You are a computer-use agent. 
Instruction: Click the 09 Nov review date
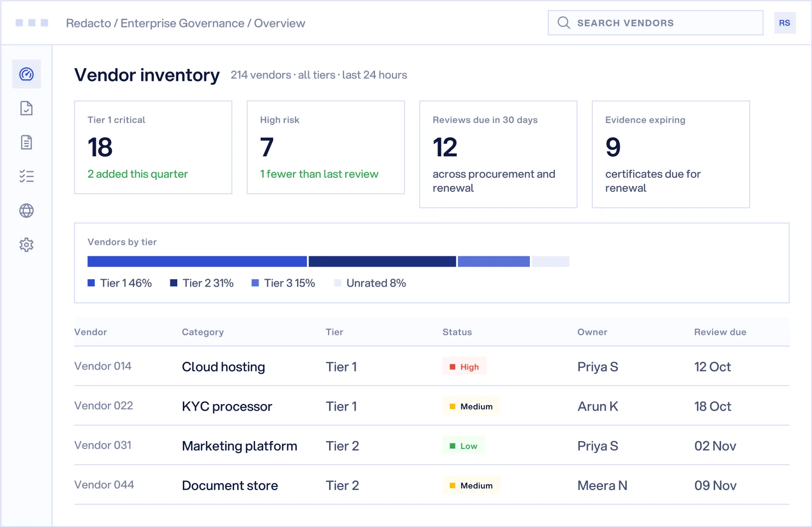tap(715, 486)
